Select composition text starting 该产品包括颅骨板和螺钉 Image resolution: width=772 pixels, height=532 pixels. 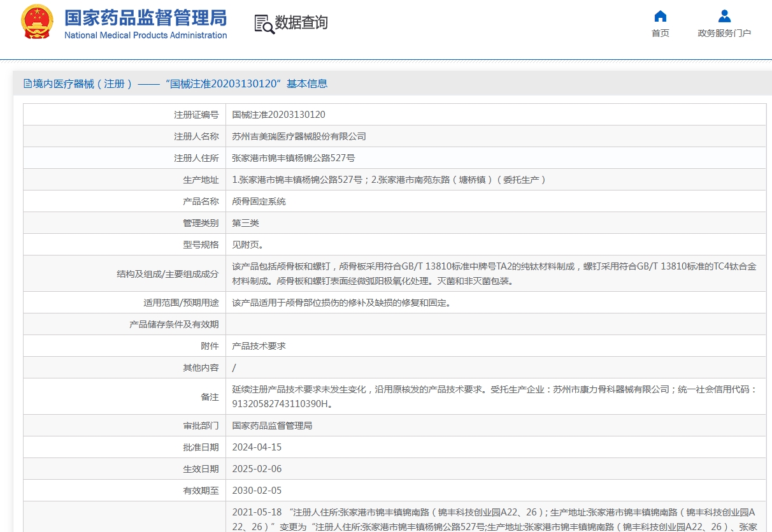(494, 273)
